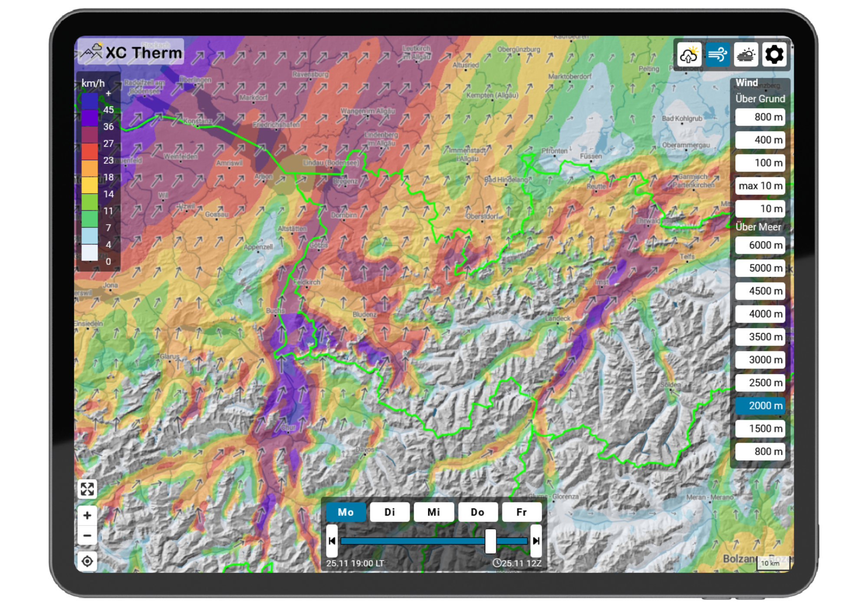Image resolution: width=868 pixels, height=608 pixels.
Task: Zoom out the map with minus button
Action: [87, 535]
